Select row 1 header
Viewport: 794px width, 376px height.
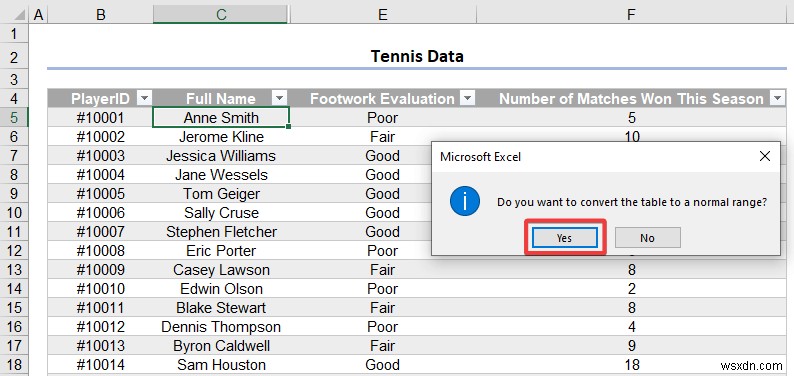tap(14, 34)
